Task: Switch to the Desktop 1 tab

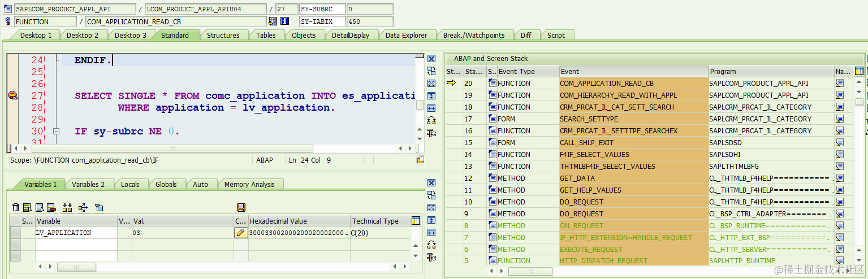Action: pyautogui.click(x=36, y=35)
